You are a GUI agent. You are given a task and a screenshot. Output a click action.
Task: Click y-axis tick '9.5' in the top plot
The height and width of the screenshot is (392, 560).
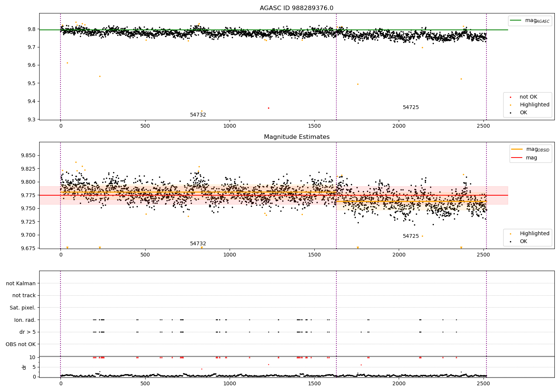(32, 83)
